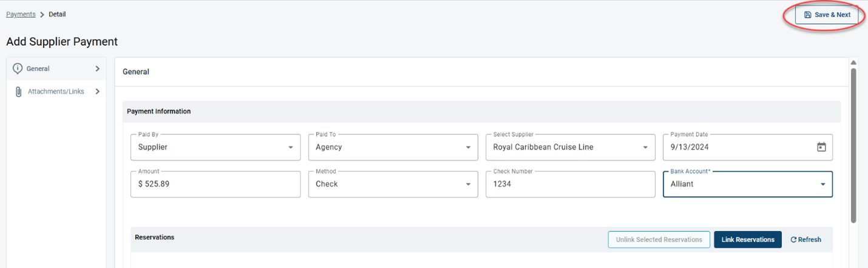The width and height of the screenshot is (868, 268).
Task: Click the paperclip Attachments icon
Action: tap(18, 92)
